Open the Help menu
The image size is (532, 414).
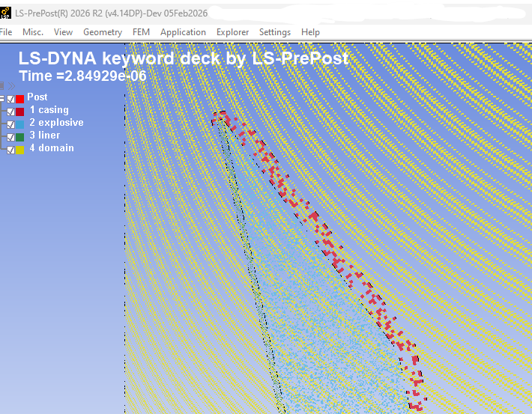tap(310, 32)
